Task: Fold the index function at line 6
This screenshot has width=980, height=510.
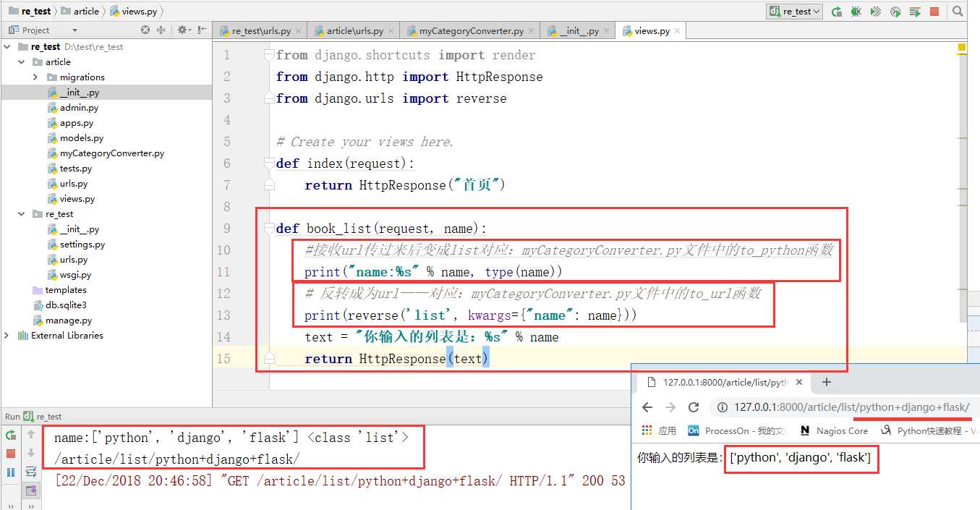Action: point(269,163)
